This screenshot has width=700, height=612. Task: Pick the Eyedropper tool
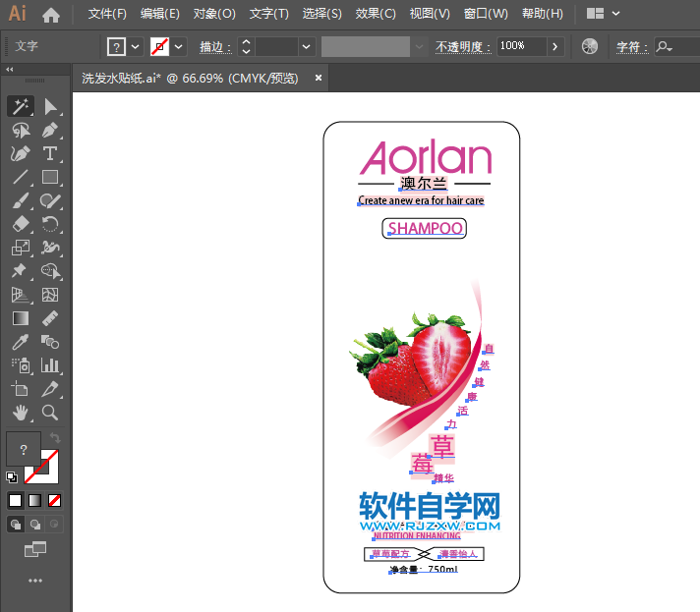pyautogui.click(x=20, y=342)
